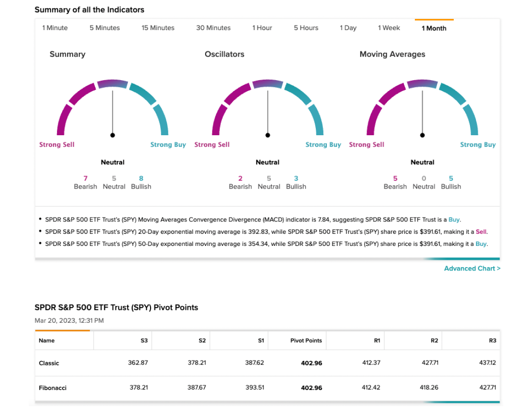Switch to the 5 Hours tab
Image resolution: width=532 pixels, height=408 pixels.
(x=306, y=28)
